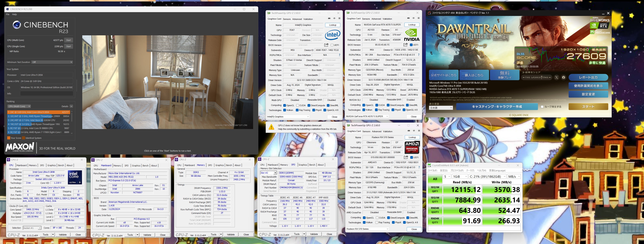This screenshot has width=644, height=244.
Task: Open hamburger menu in Radeon GPU-Z window
Action: pos(419,131)
